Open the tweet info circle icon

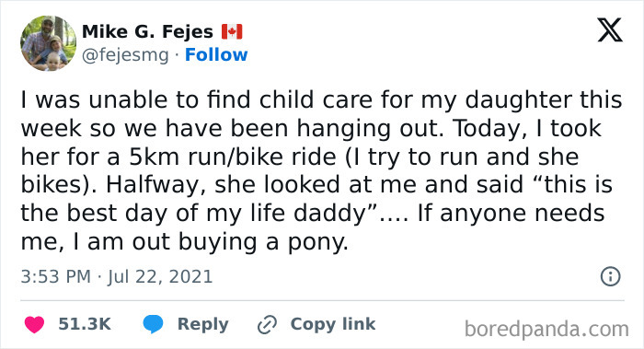[610, 276]
